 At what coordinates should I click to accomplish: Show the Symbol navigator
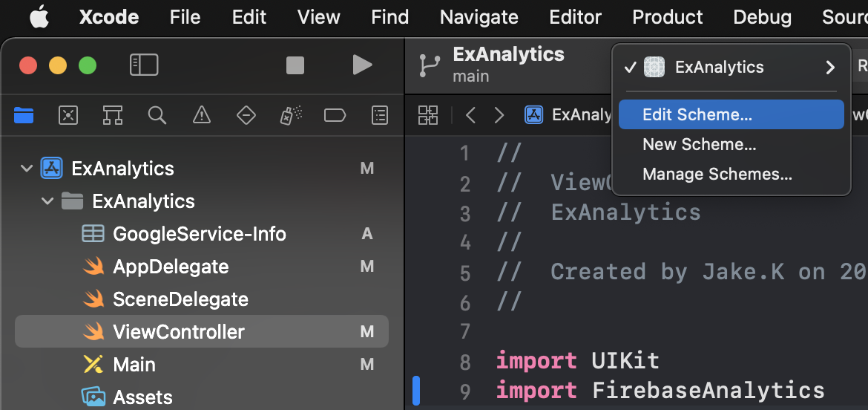[112, 115]
